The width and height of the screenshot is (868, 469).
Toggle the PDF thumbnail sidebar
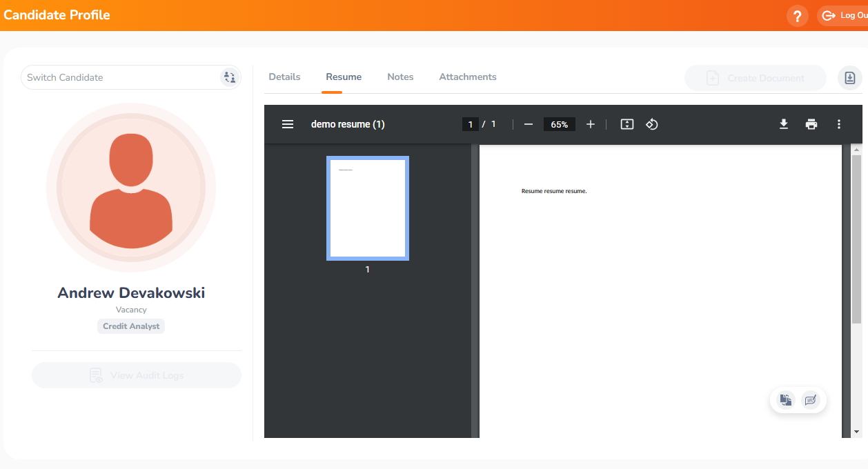click(x=287, y=124)
